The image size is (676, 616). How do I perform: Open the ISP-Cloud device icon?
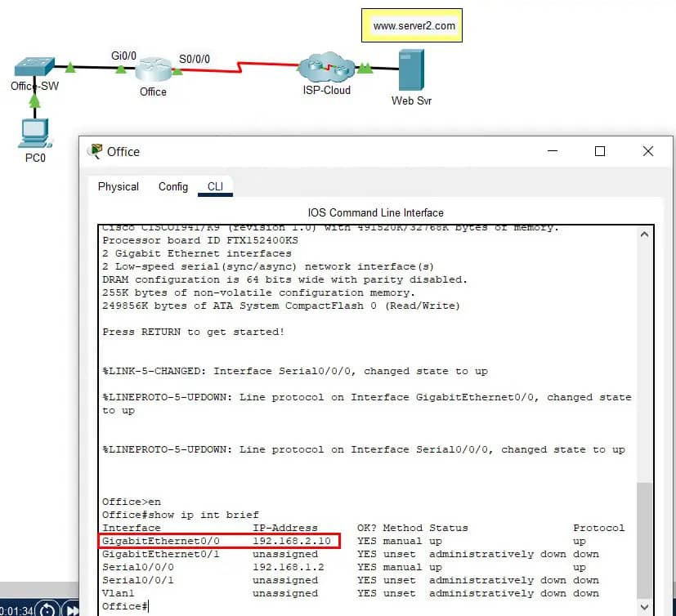tap(326, 67)
